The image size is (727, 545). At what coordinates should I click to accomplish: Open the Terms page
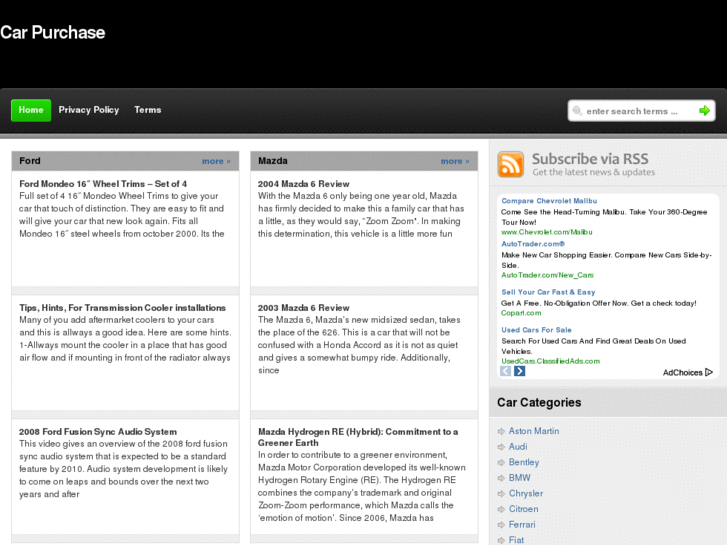click(148, 110)
